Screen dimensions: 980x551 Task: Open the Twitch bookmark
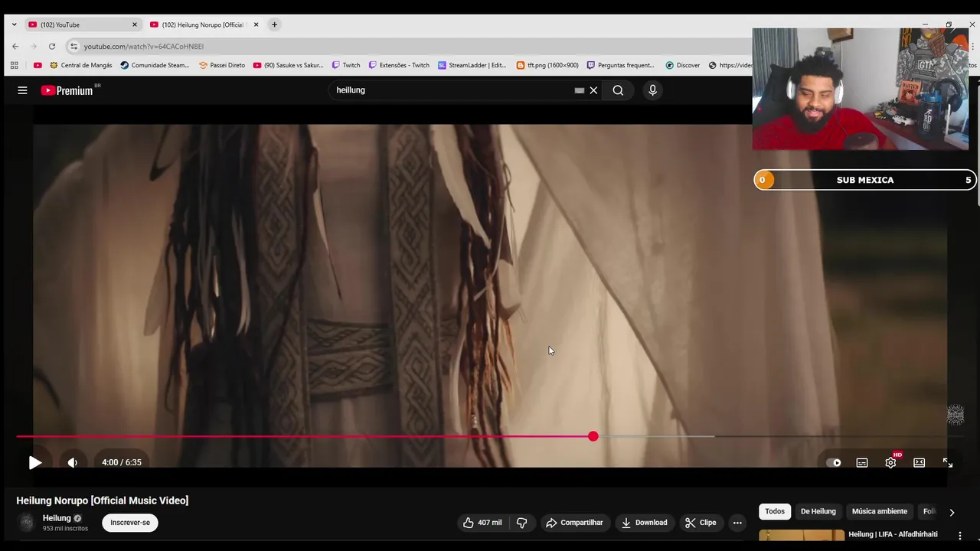[x=346, y=65]
